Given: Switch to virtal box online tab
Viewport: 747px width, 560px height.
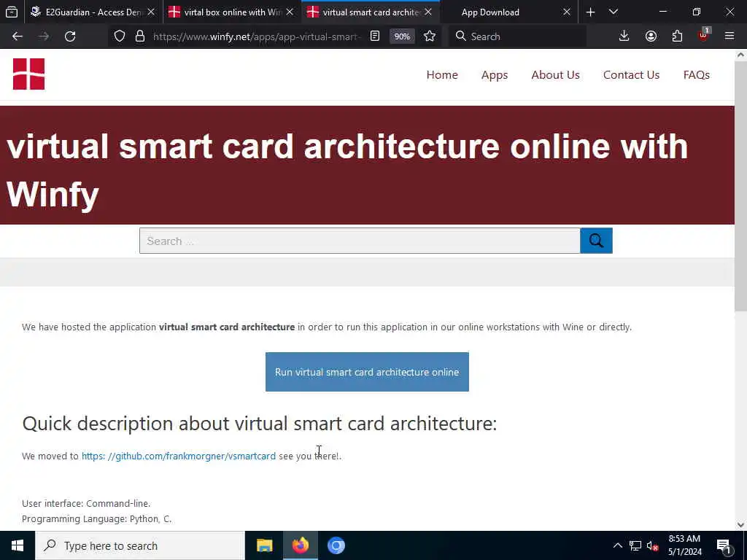Looking at the screenshot, I should (232, 12).
